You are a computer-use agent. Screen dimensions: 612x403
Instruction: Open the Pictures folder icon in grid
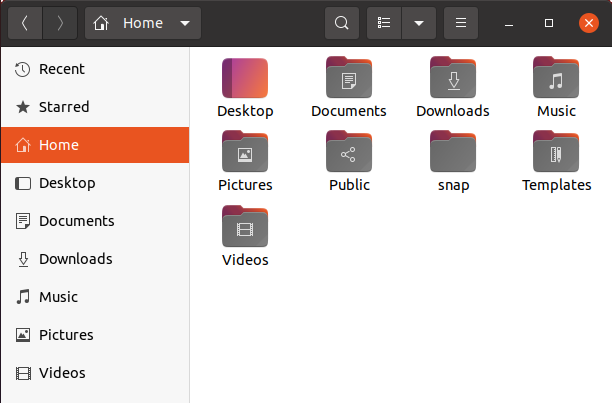(245, 152)
